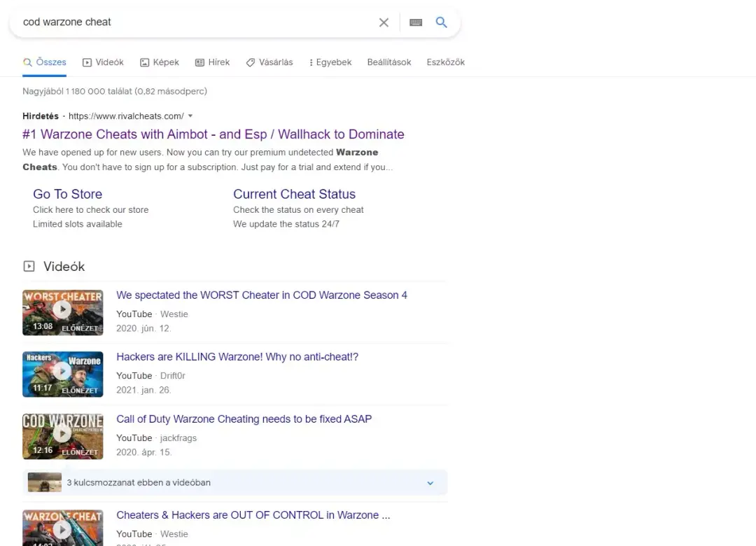756x546 pixels.
Task: Play the 'WARZONE CHEAT' video thumbnail
Action: (x=63, y=528)
